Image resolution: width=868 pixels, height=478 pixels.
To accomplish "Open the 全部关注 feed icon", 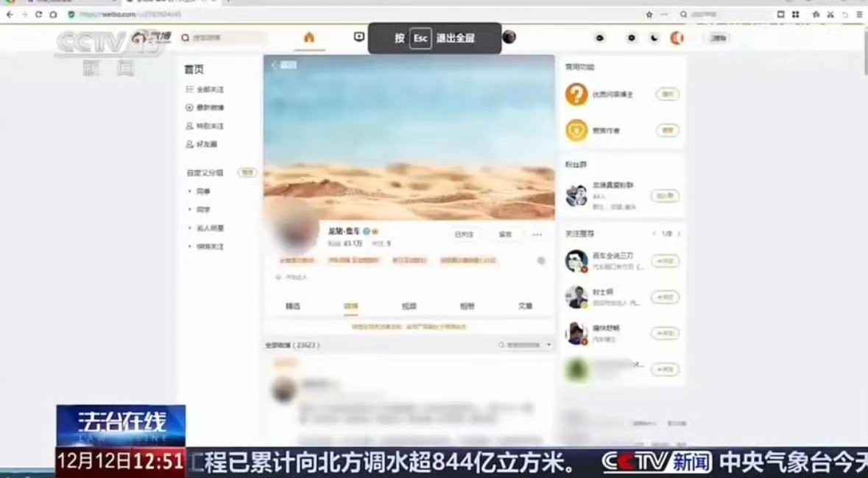I will (188, 88).
